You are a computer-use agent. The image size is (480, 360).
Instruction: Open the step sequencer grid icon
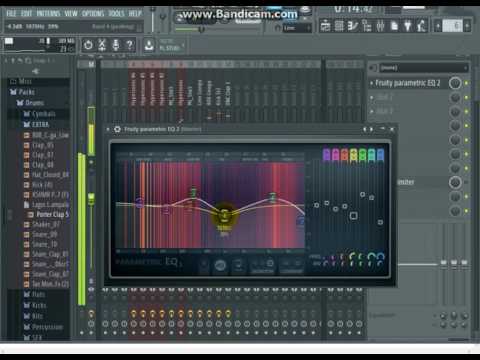[x=339, y=26]
